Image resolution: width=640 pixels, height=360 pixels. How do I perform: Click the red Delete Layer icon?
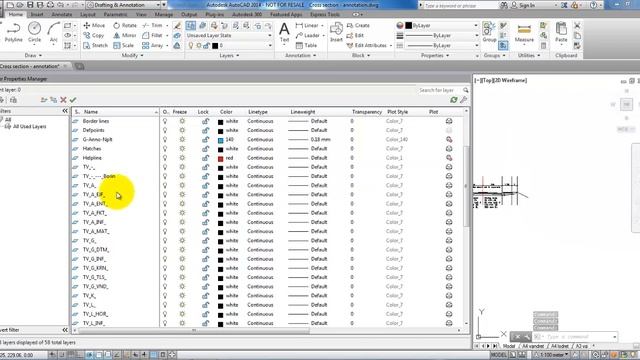pyautogui.click(x=63, y=100)
